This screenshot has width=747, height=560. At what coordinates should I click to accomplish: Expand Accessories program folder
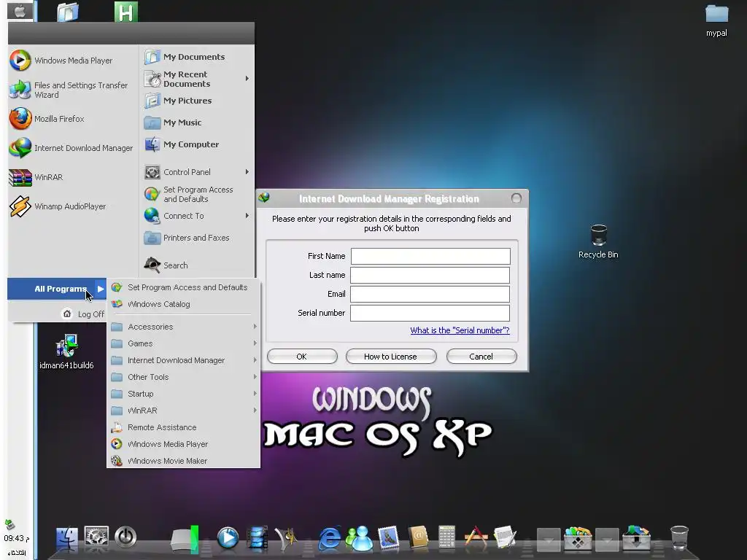tap(184, 327)
